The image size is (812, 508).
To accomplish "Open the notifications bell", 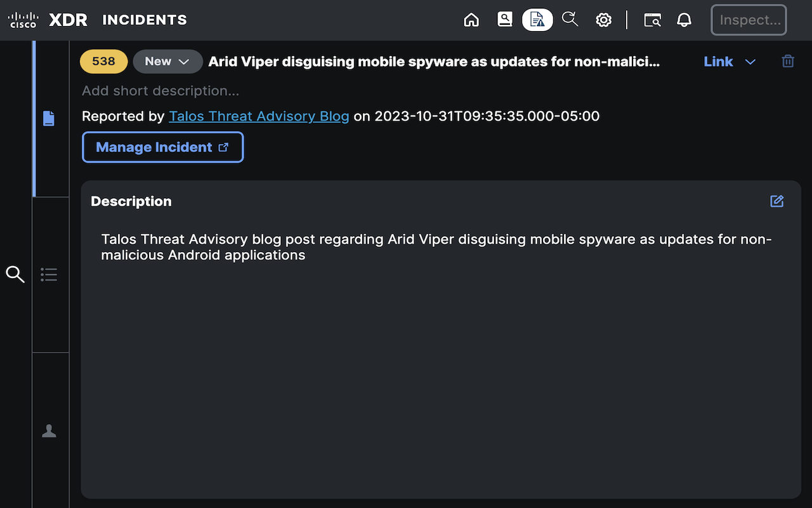I will [x=684, y=20].
